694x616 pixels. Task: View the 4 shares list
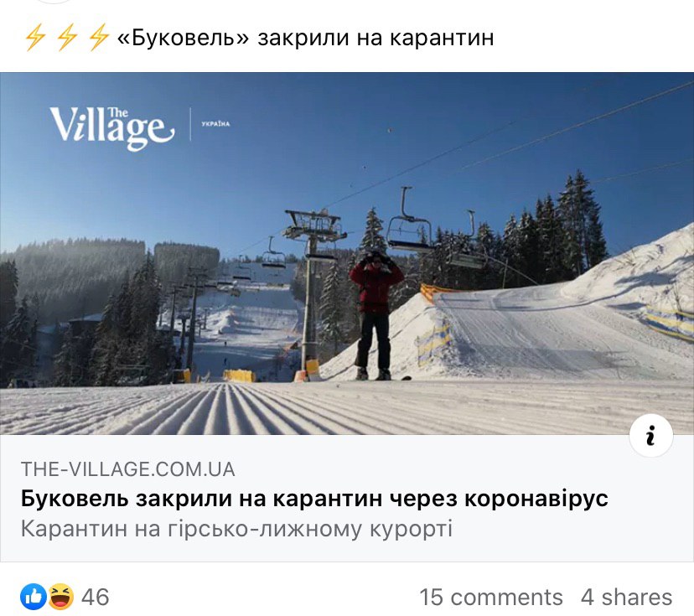pyautogui.click(x=626, y=597)
